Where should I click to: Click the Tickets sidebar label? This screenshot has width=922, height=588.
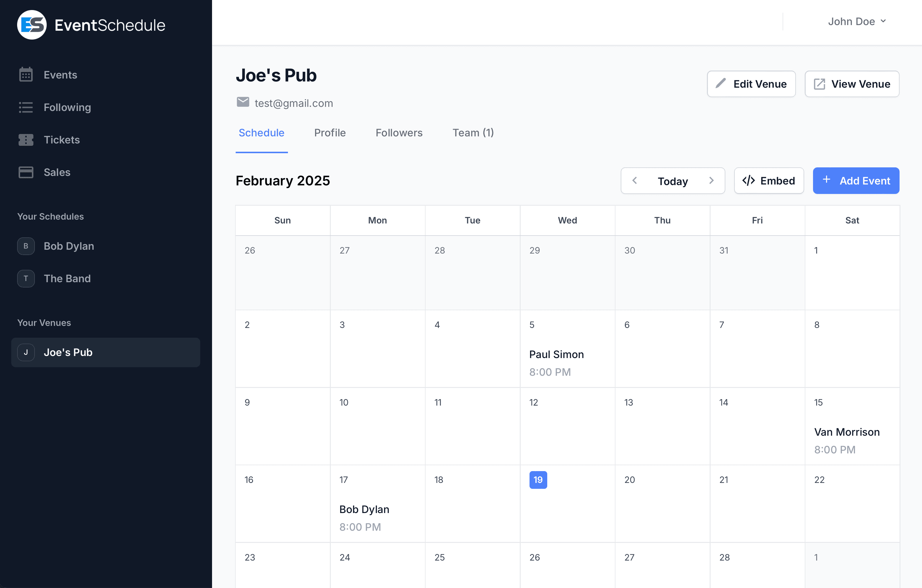coord(62,140)
